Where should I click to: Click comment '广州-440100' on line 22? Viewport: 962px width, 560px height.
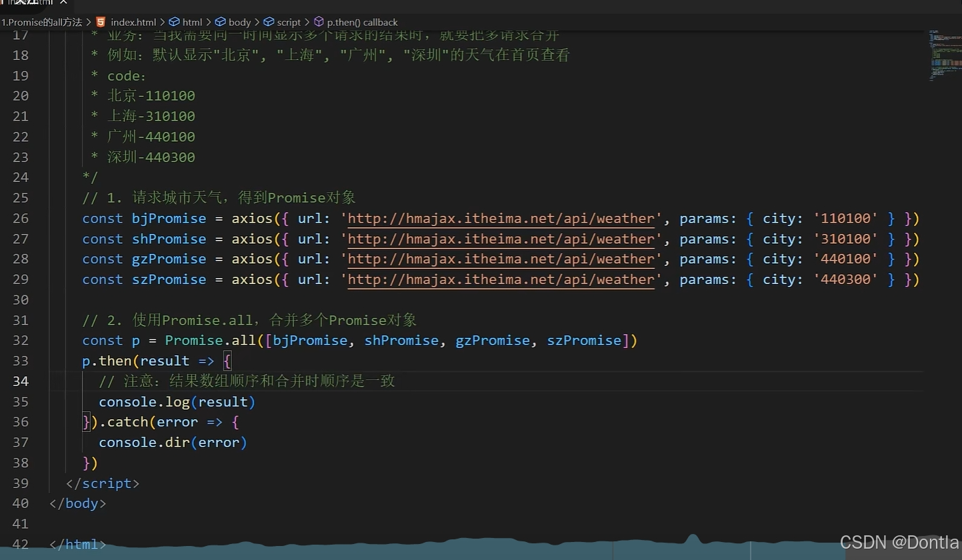[x=151, y=137]
